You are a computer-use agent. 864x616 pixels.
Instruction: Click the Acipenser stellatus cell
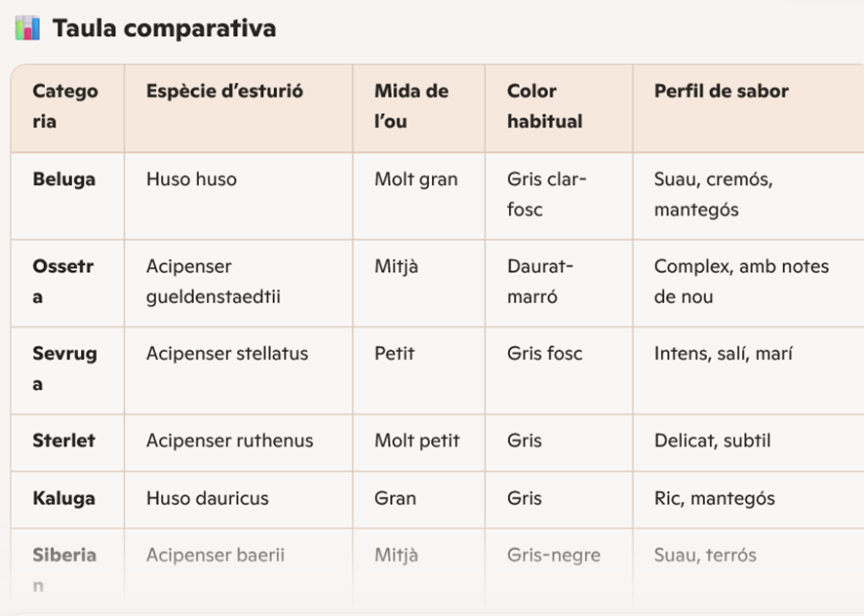coord(227,354)
